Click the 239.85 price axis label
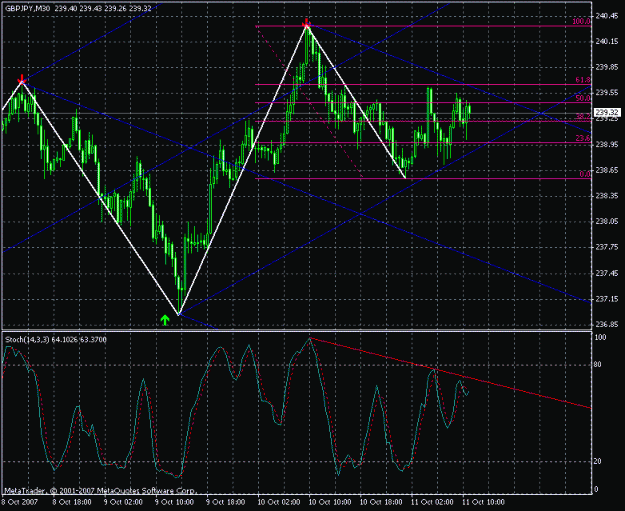The width and height of the screenshot is (625, 511). [x=607, y=67]
